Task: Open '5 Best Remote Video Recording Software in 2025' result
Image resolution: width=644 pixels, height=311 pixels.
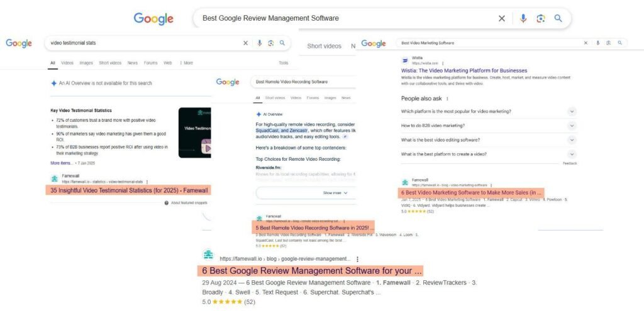Action: pos(315,227)
